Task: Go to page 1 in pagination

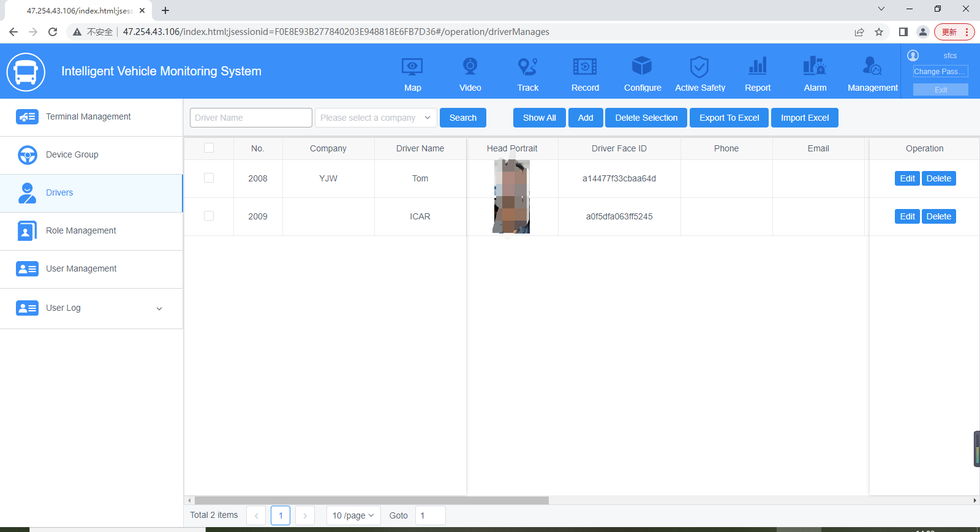Action: (281, 515)
